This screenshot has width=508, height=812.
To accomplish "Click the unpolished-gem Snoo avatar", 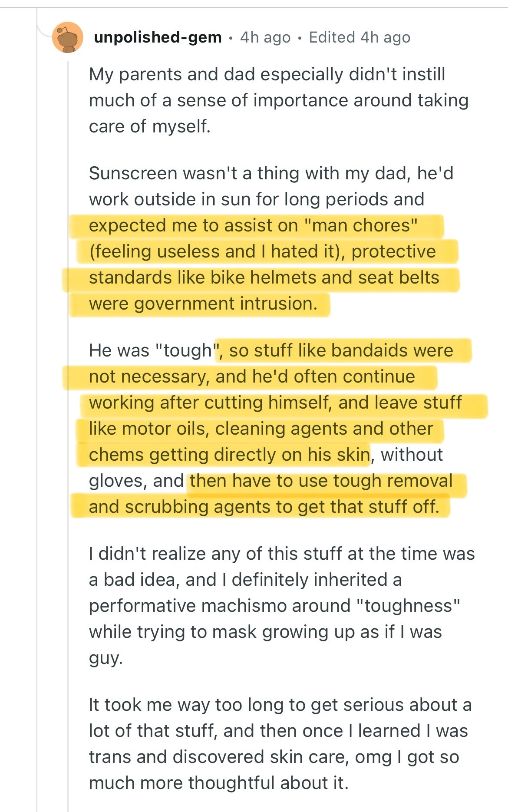I will click(68, 37).
